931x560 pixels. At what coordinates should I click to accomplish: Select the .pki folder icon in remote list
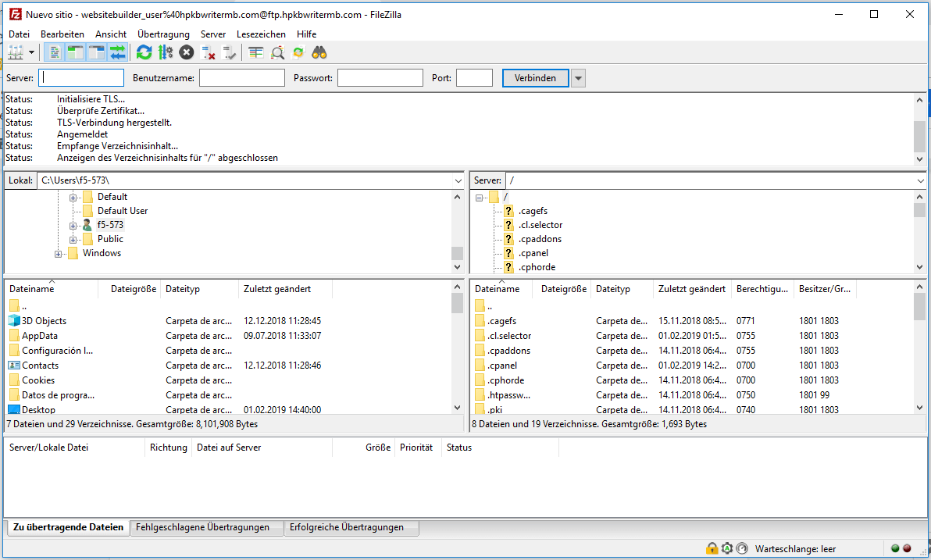(x=480, y=410)
